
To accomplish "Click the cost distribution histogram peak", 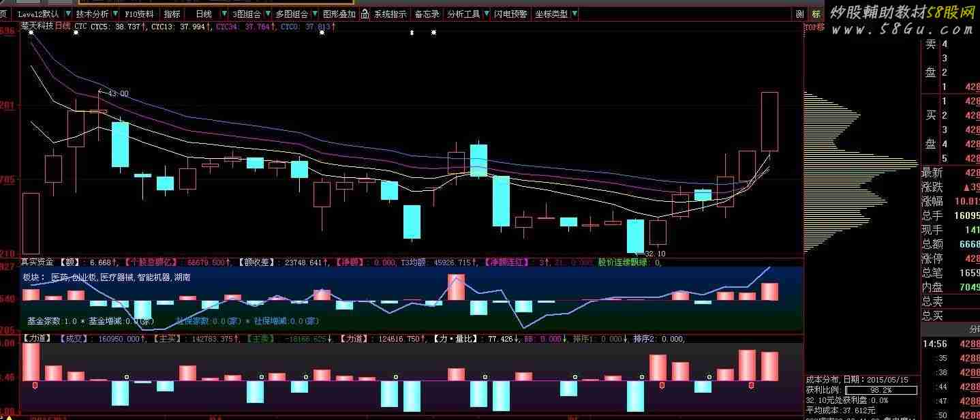I will pyautogui.click(x=862, y=162).
